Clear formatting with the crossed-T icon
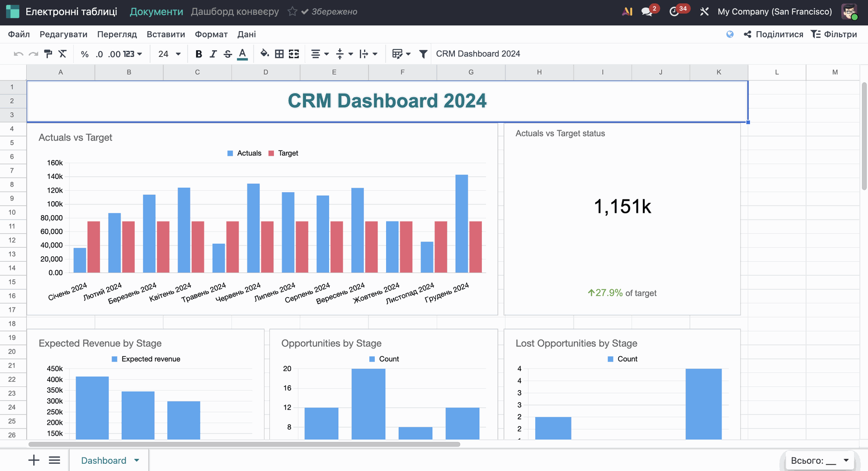The height and width of the screenshot is (471, 868). click(62, 54)
